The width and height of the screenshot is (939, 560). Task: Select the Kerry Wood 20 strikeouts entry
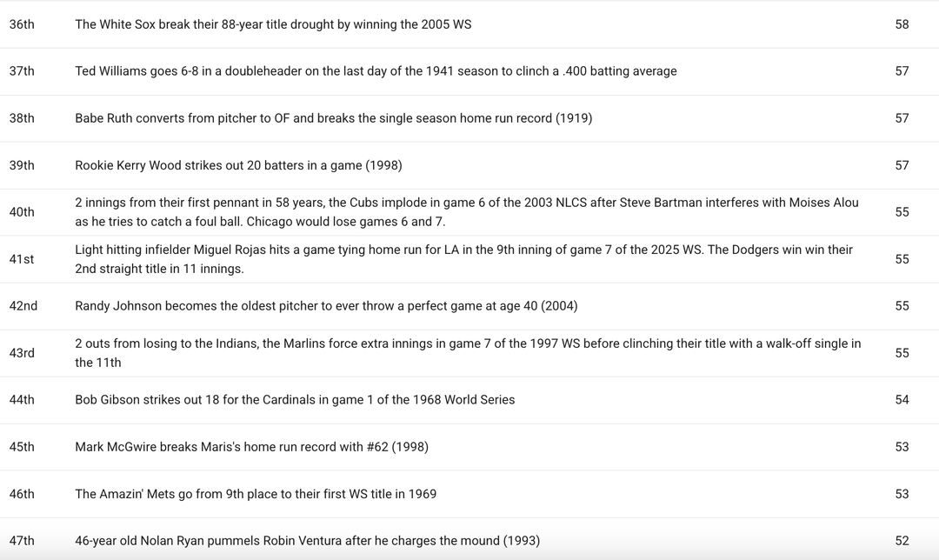(x=238, y=165)
